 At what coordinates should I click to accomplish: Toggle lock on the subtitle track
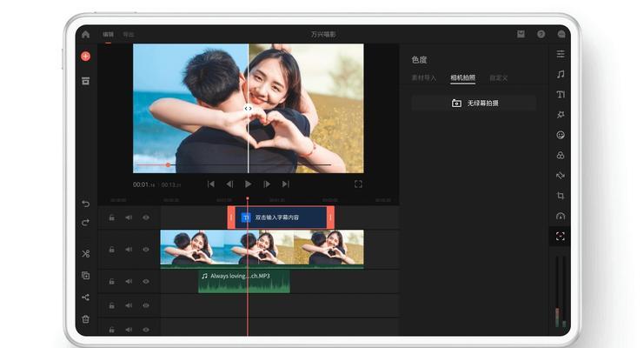point(111,217)
